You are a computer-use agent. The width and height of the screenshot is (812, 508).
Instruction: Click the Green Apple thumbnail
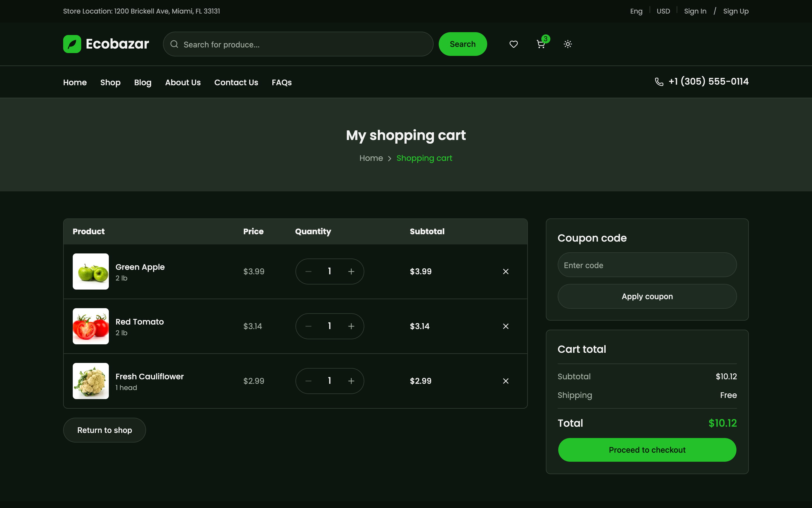click(x=91, y=271)
